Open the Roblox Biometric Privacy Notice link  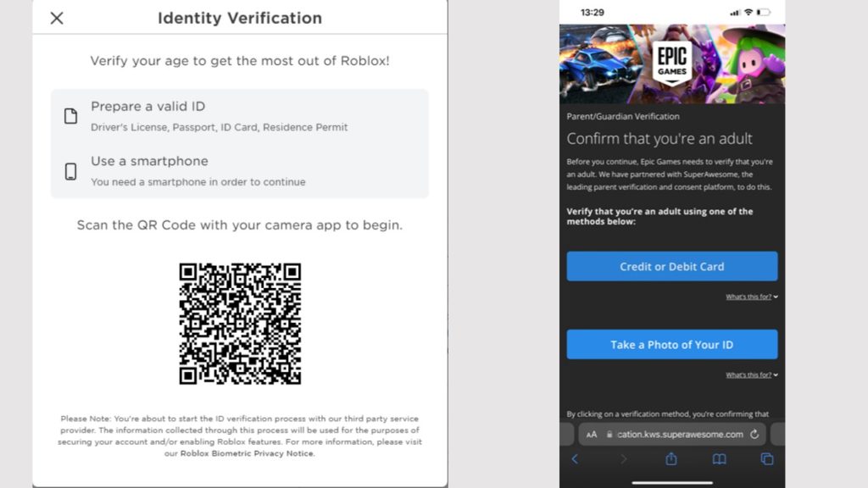point(248,453)
